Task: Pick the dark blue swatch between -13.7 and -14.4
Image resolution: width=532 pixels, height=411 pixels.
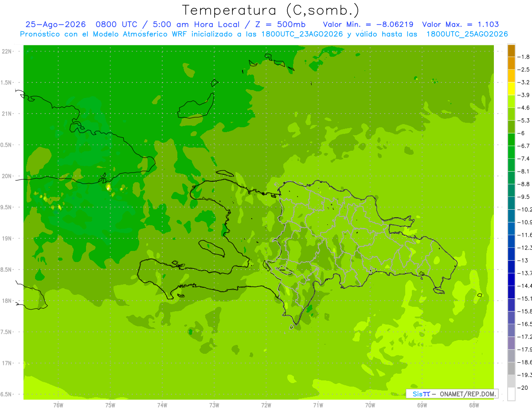Action: (x=511, y=279)
